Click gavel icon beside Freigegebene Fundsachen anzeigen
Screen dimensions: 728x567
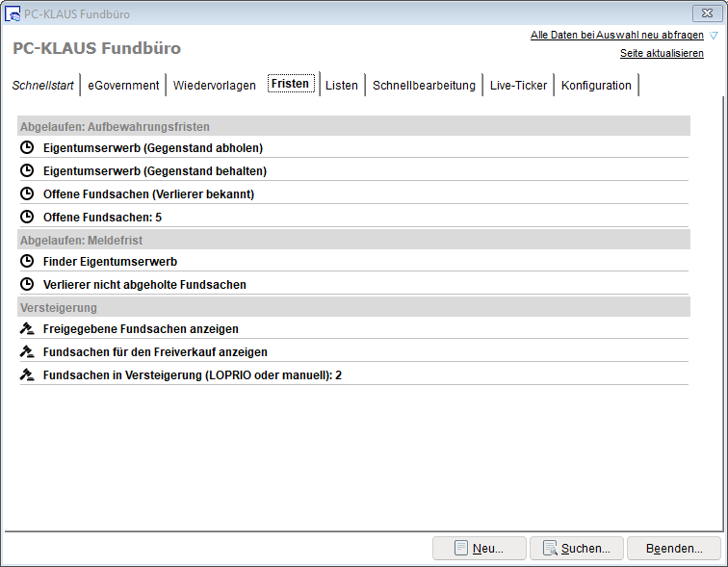click(x=27, y=329)
